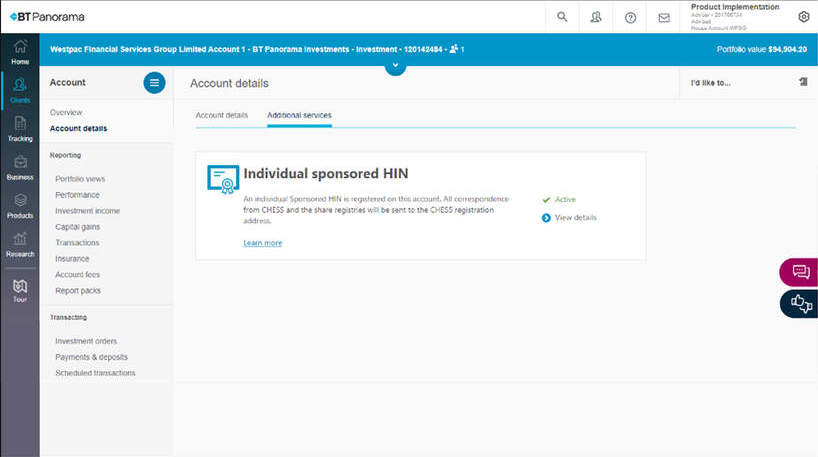Open the chat bubble widget
Viewport: 818px width, 457px height.
[x=800, y=272]
